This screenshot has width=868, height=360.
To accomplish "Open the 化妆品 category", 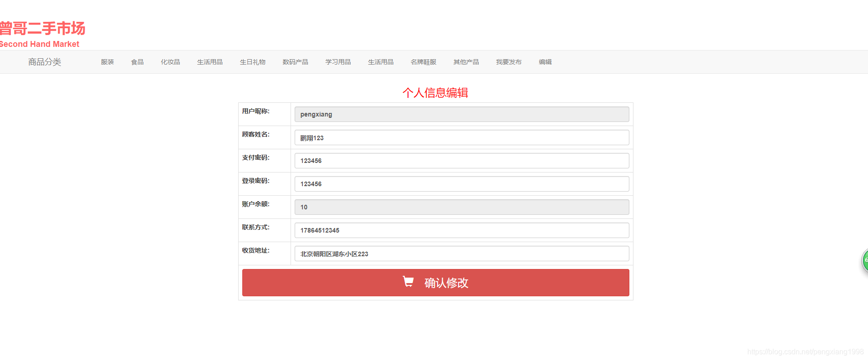I will (x=170, y=62).
